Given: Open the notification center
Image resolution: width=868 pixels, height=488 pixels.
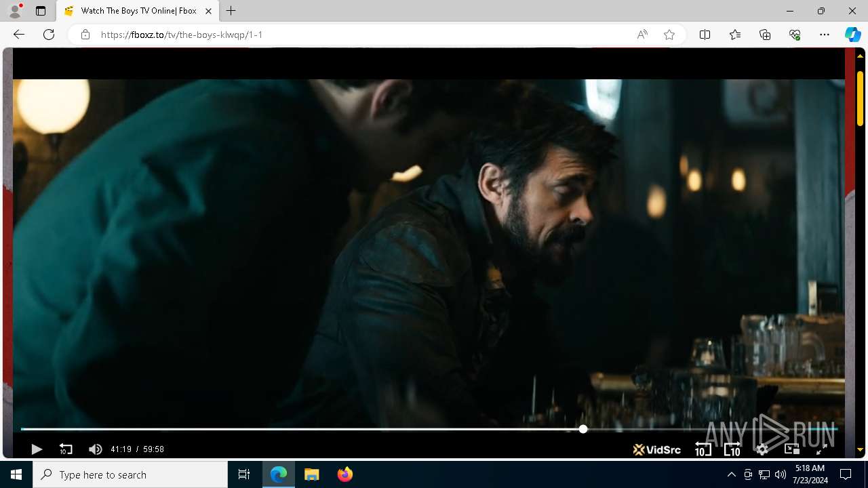Looking at the screenshot, I should click(846, 474).
